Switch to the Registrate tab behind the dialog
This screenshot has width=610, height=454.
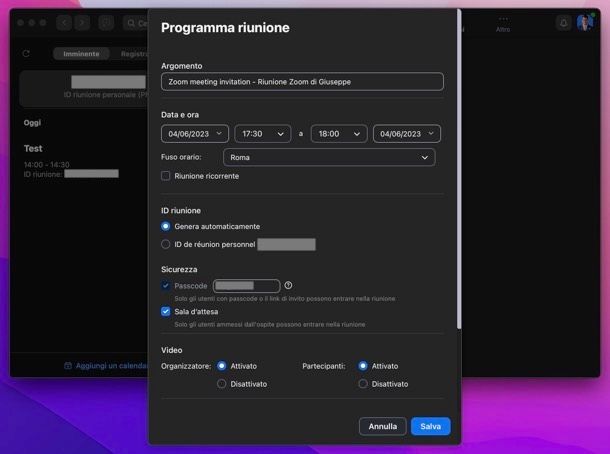(x=133, y=54)
